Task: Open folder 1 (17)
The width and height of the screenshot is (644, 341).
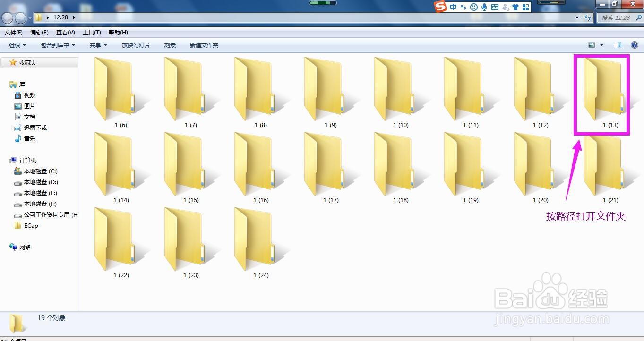Action: [331, 167]
